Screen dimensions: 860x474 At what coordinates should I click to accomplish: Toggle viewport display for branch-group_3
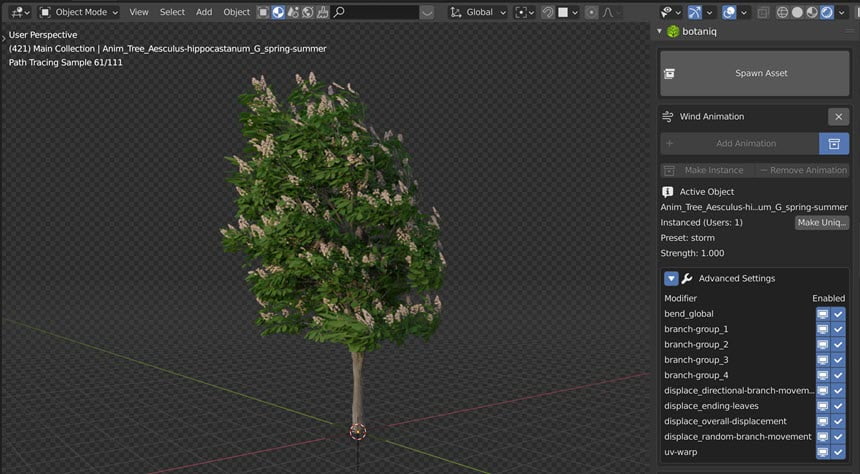823,360
